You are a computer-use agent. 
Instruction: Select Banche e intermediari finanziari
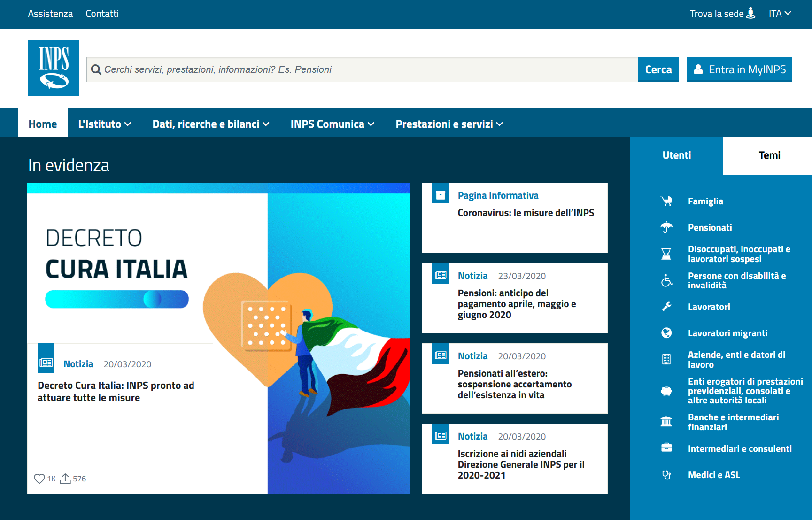coord(734,422)
